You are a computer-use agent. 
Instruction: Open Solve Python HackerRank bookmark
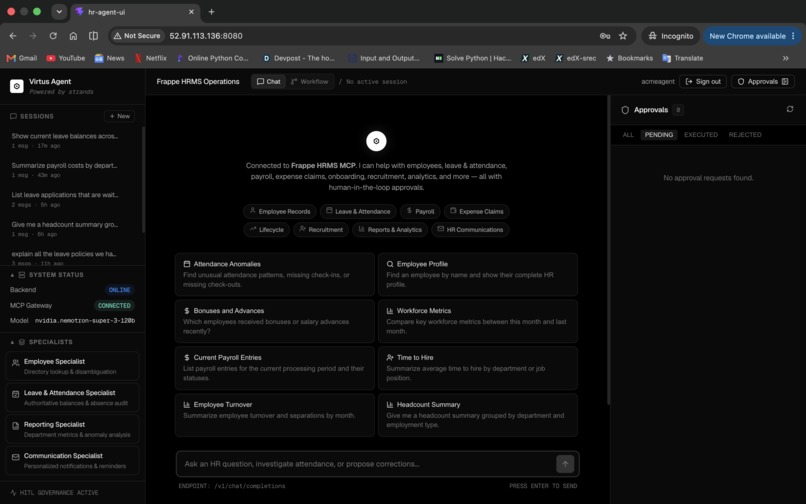click(473, 58)
